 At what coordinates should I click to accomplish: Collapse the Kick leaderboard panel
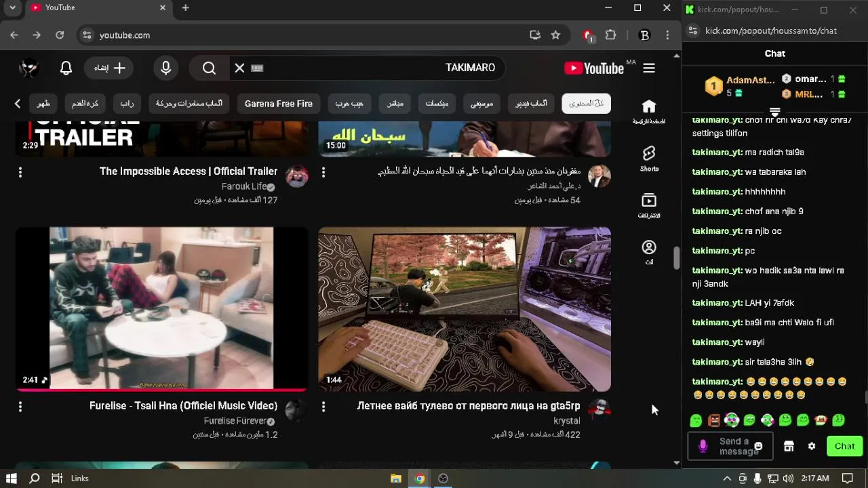[775, 112]
